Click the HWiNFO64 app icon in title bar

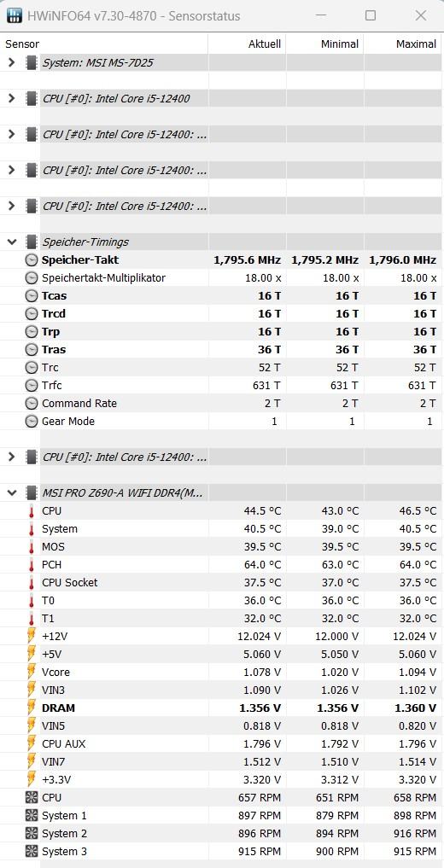[15, 15]
